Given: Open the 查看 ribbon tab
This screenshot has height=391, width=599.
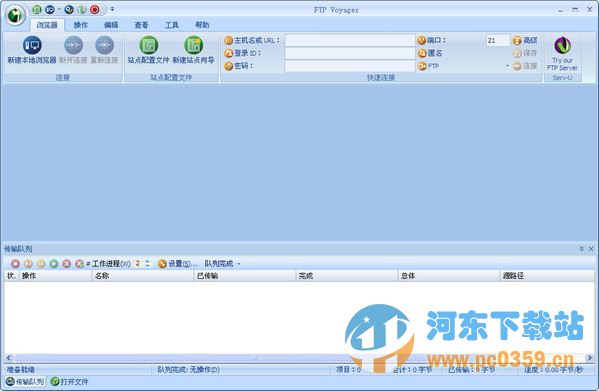Looking at the screenshot, I should tap(141, 25).
